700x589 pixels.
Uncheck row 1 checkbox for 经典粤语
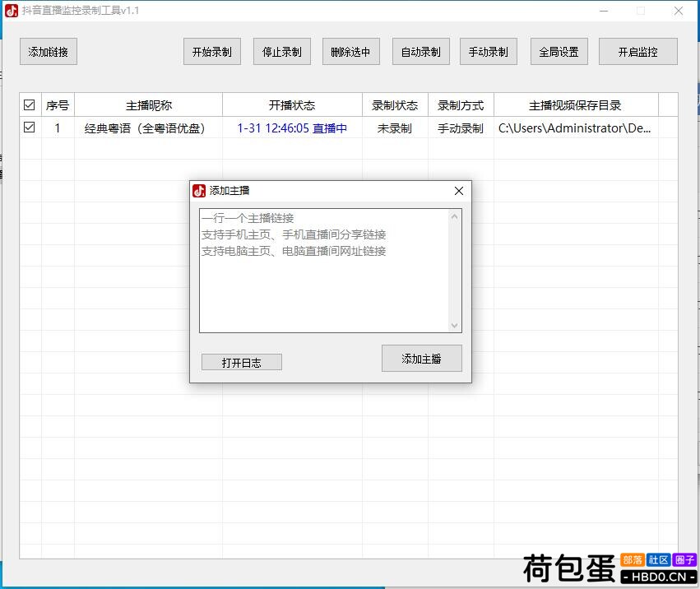(30, 128)
